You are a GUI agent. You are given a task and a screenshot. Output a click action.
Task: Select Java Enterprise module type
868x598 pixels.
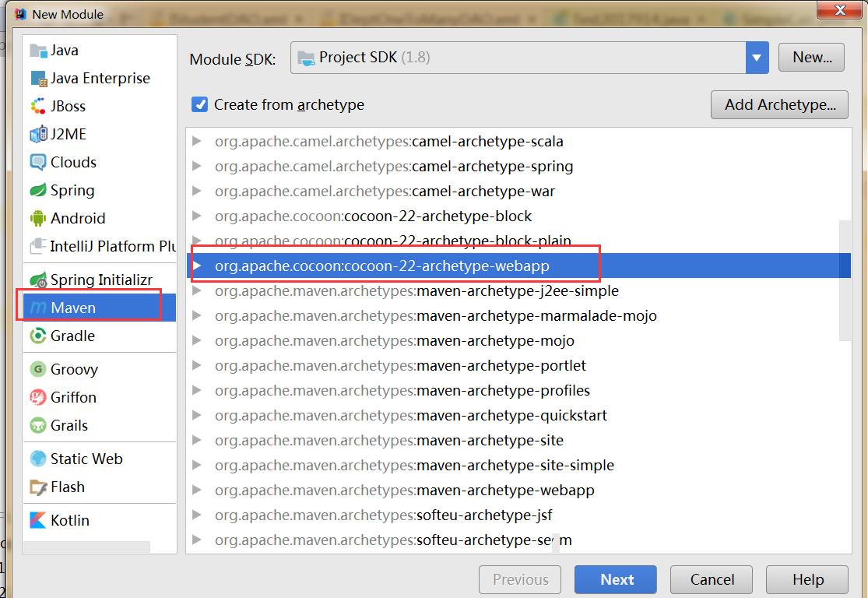tap(100, 79)
